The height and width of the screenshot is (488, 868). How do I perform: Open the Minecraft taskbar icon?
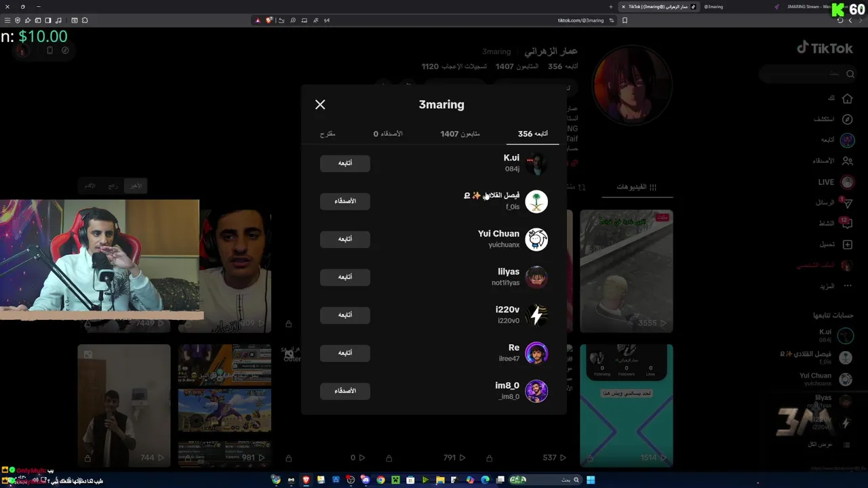[x=395, y=480]
